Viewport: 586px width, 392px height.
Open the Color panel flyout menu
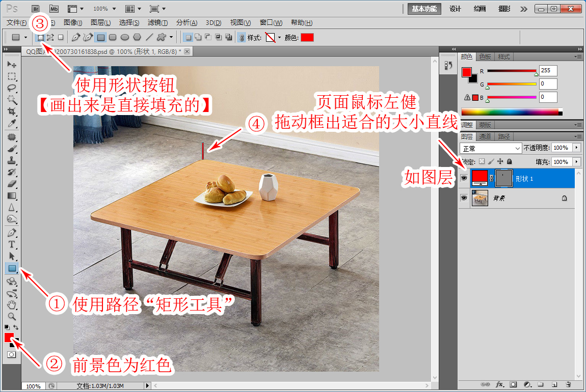click(578, 57)
